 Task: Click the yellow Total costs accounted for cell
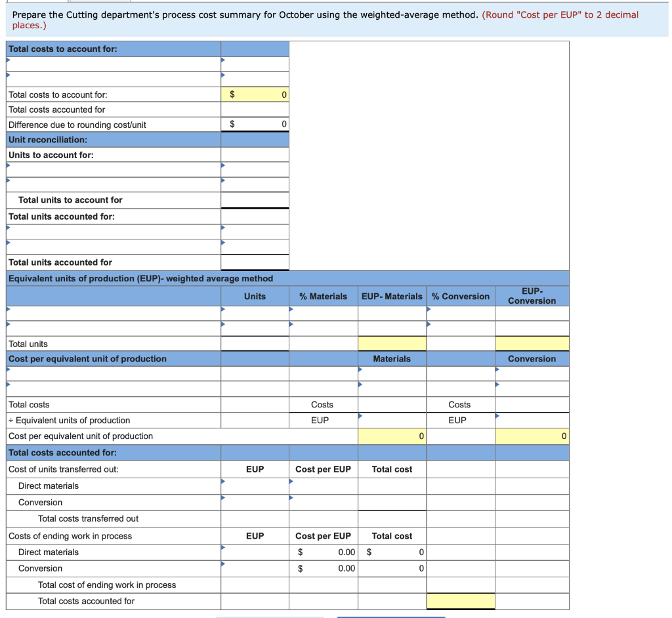coord(459,602)
